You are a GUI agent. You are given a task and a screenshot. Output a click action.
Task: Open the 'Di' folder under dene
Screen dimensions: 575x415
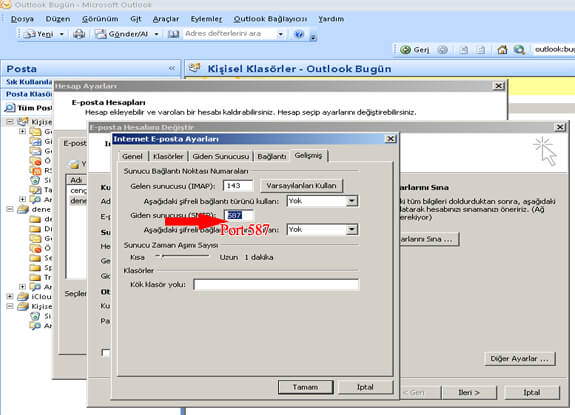click(36, 229)
